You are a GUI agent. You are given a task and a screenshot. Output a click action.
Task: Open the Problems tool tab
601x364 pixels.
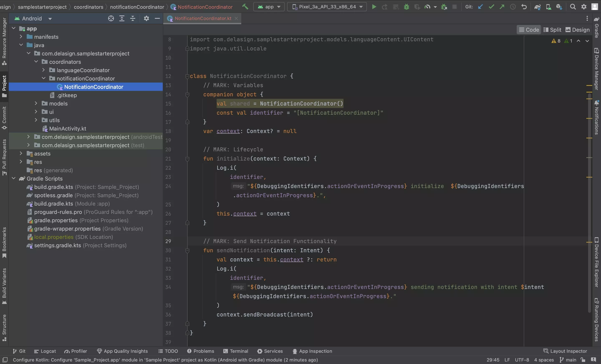click(201, 351)
